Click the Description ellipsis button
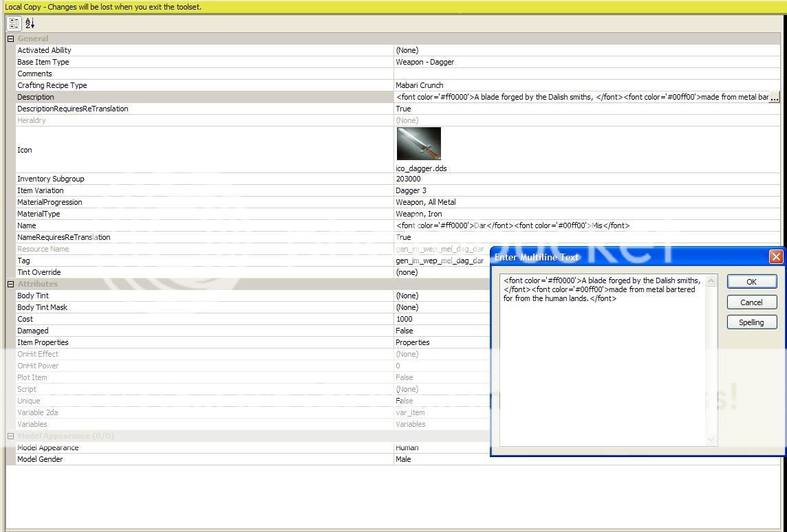The width and height of the screenshot is (787, 532). click(774, 98)
